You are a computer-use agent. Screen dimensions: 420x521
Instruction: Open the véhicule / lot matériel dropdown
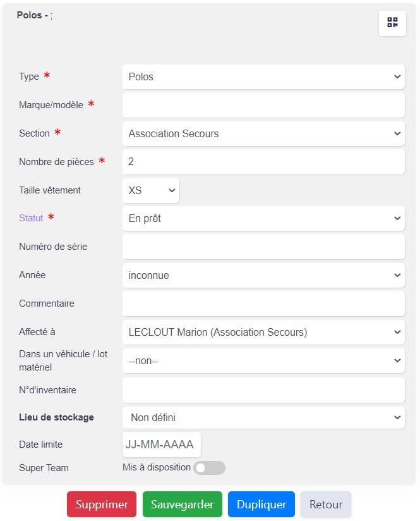pyautogui.click(x=263, y=360)
